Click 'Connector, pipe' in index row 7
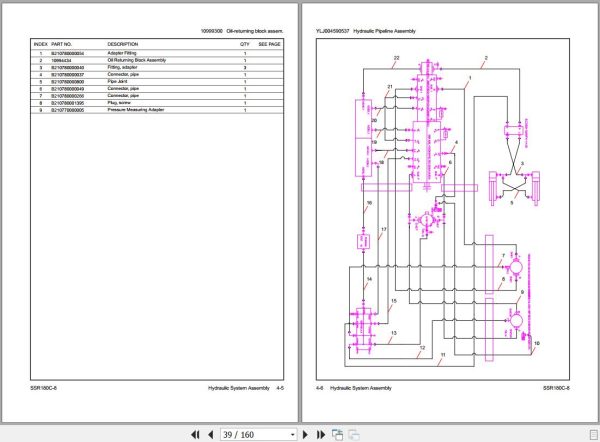The image size is (600, 442). pos(123,96)
